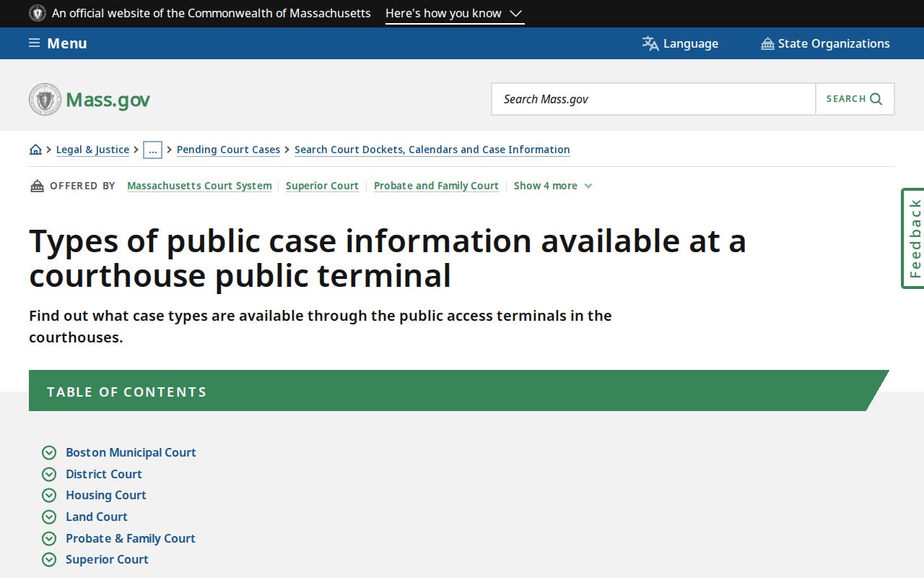Click the Mass.gov seal logo
The image size is (924, 578).
click(45, 99)
